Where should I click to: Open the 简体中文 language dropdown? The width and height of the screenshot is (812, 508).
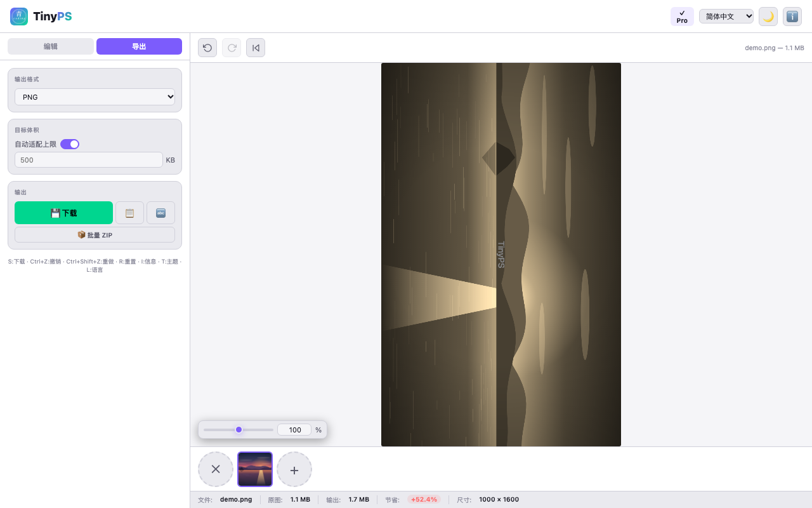click(726, 17)
